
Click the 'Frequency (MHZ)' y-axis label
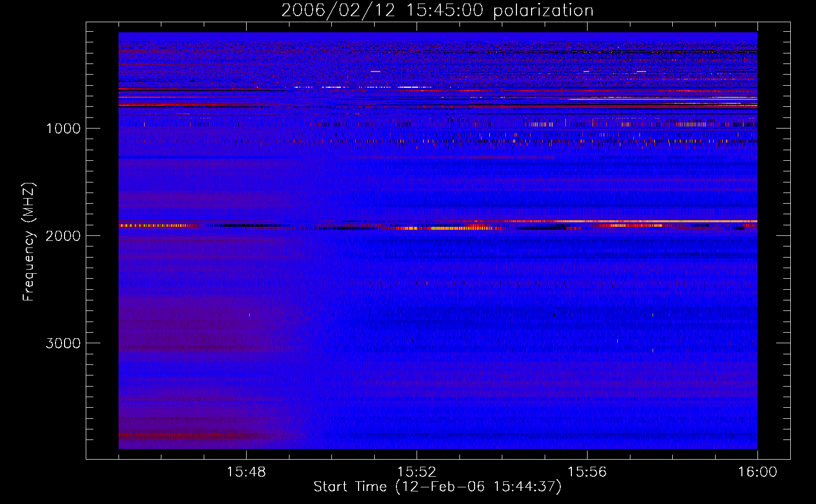point(29,242)
